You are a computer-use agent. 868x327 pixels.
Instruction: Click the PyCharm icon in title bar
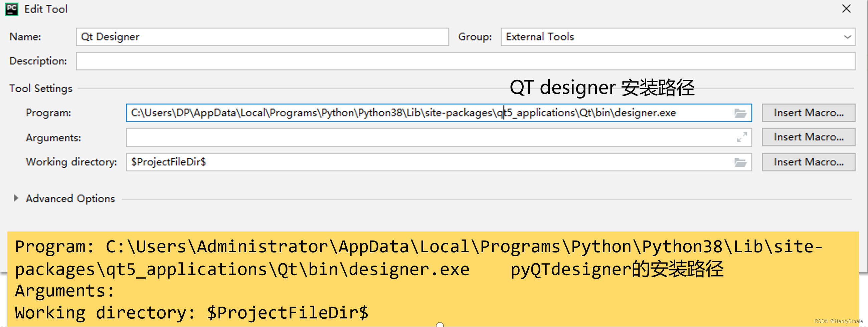tap(11, 9)
